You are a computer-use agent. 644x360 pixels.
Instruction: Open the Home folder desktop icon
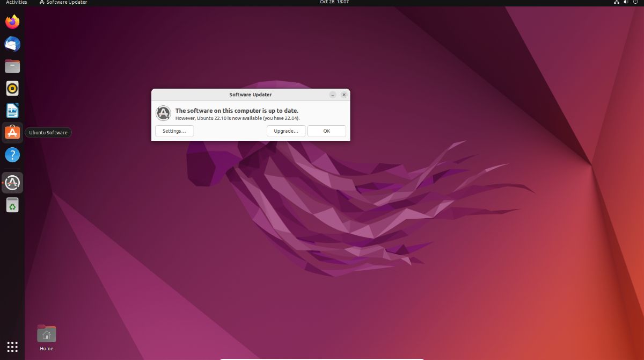(x=47, y=338)
